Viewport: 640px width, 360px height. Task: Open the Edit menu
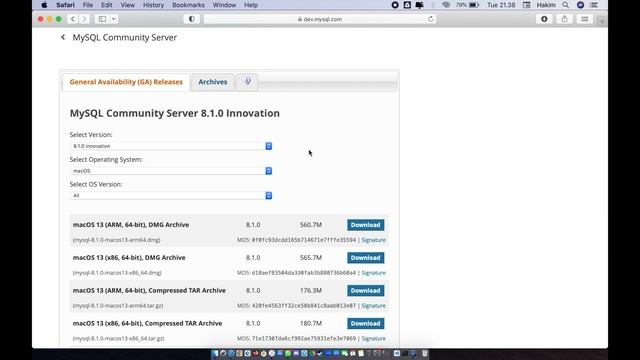107,5
